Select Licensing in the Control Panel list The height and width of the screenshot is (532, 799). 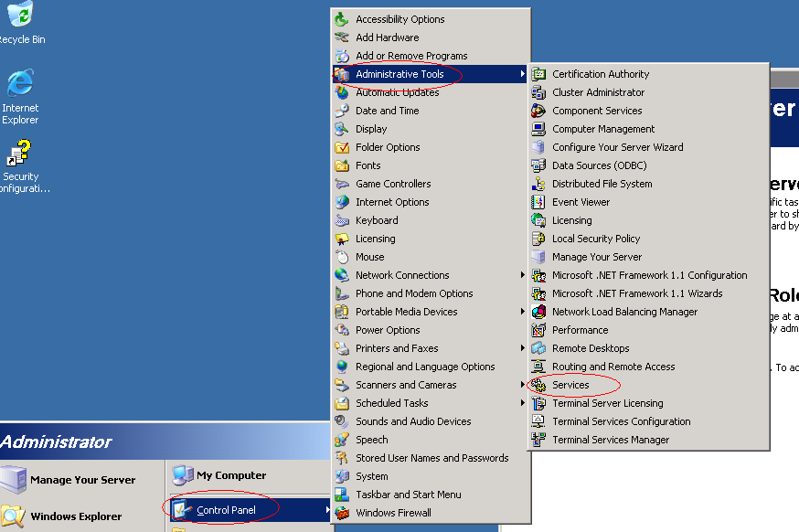[430, 239]
